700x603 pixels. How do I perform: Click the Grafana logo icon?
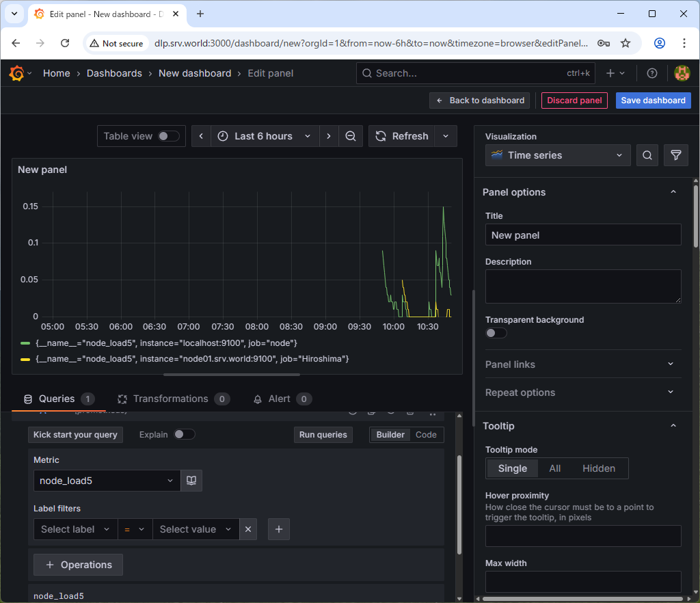coord(16,73)
